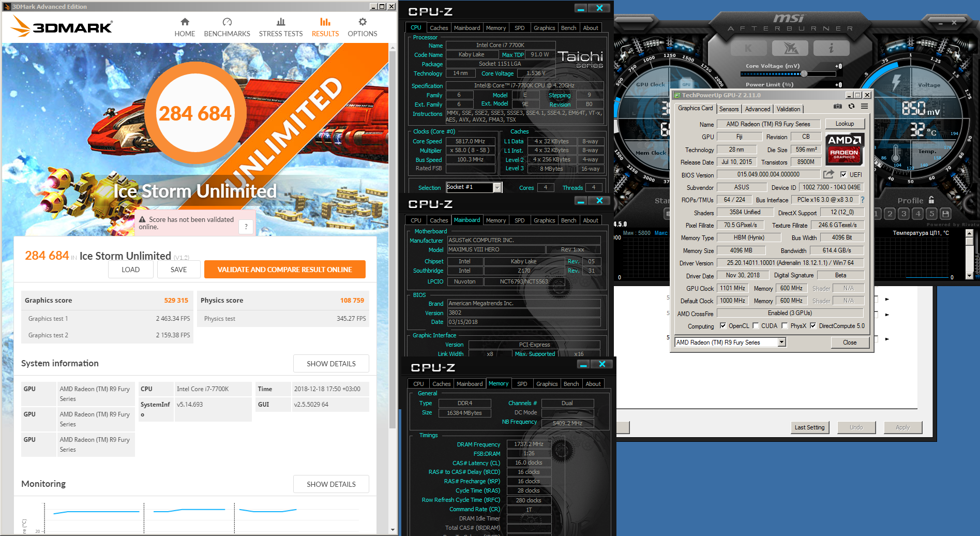Toggle the DirectCompute 5.0 checkbox

[813, 326]
